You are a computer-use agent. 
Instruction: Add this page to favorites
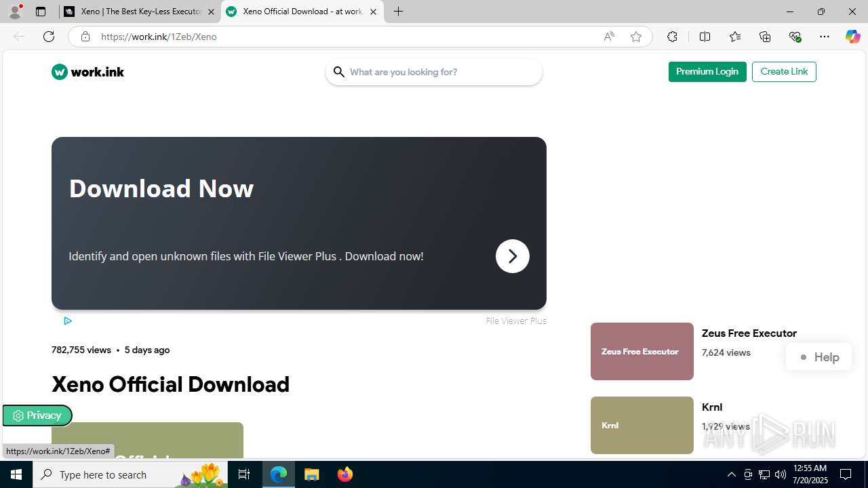636,37
